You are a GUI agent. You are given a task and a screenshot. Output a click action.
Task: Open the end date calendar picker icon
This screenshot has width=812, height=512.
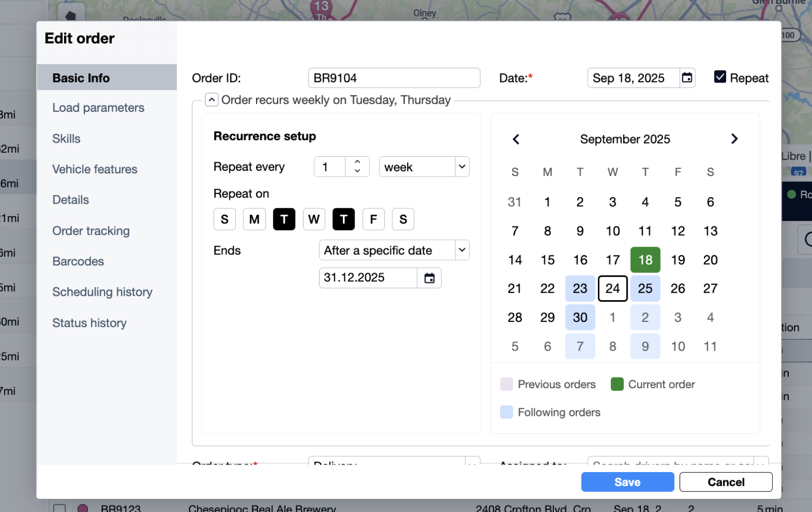coord(429,278)
